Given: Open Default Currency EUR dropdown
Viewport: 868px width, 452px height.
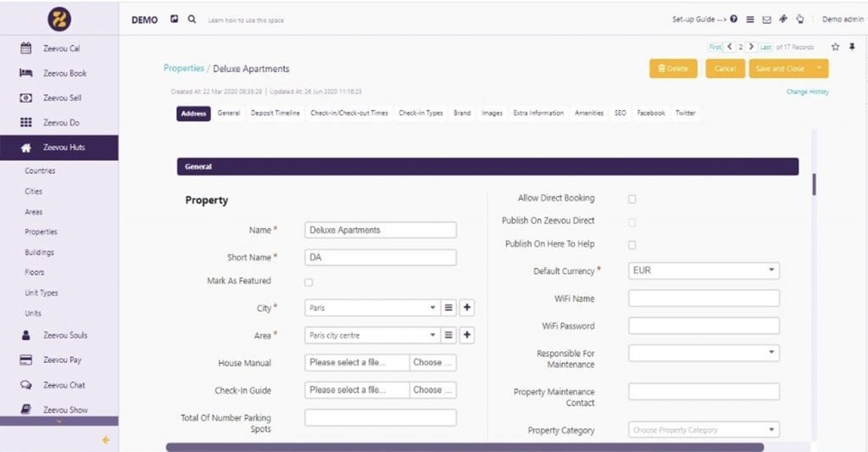Looking at the screenshot, I should click(x=704, y=271).
